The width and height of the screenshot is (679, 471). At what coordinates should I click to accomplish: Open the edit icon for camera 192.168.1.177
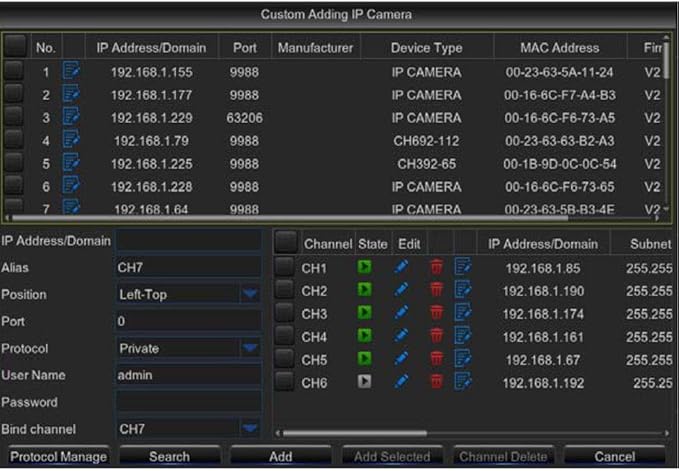click(71, 94)
